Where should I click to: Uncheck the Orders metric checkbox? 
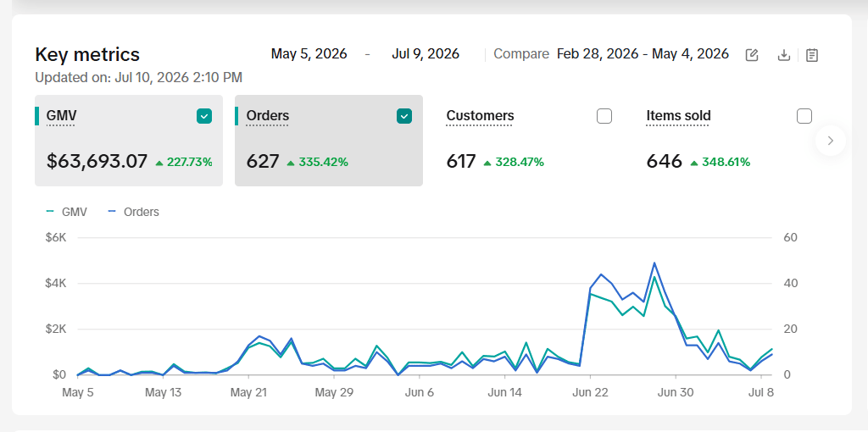coord(404,116)
